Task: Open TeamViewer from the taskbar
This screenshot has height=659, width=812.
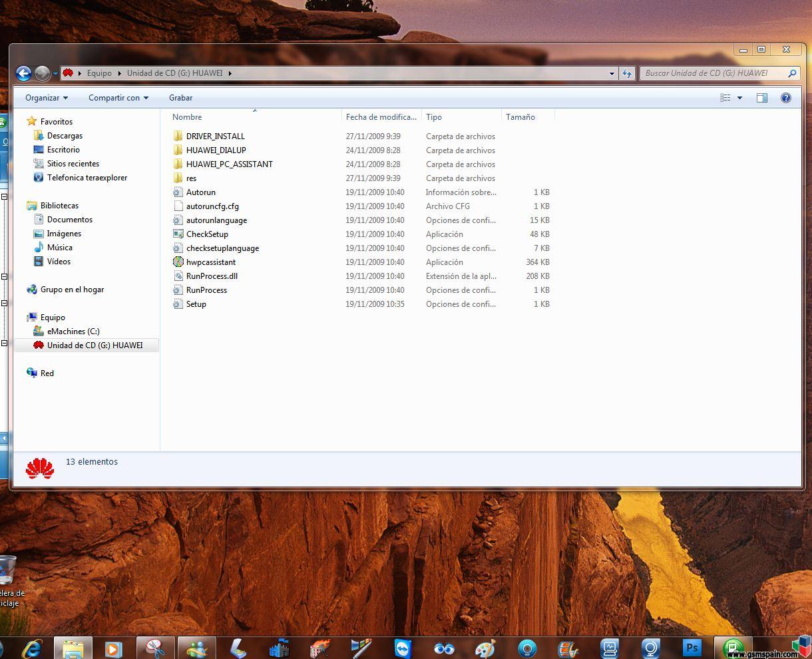Action: point(403,648)
